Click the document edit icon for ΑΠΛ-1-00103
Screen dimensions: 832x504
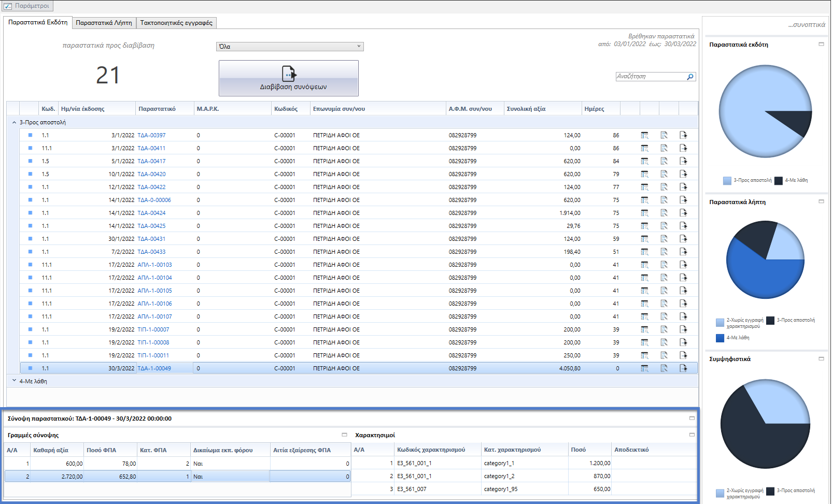664,265
